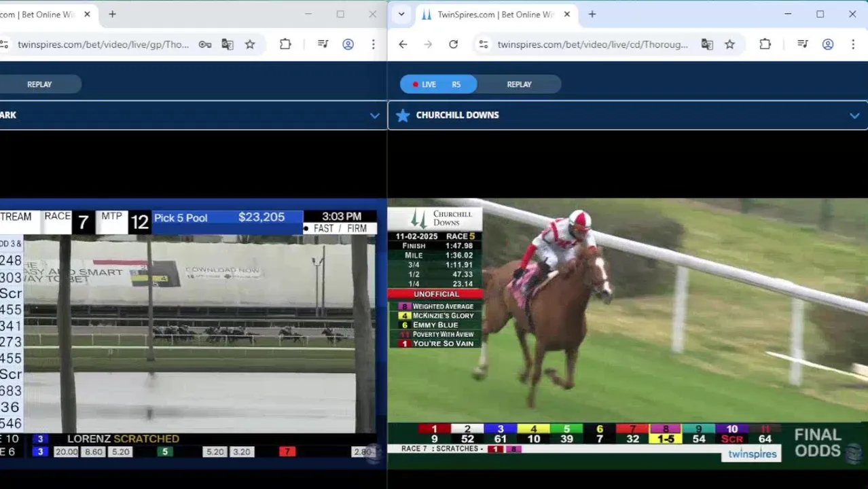Screen dimensions: 868x489
Task: Open the Churchill Downs track selector
Action: (x=628, y=115)
